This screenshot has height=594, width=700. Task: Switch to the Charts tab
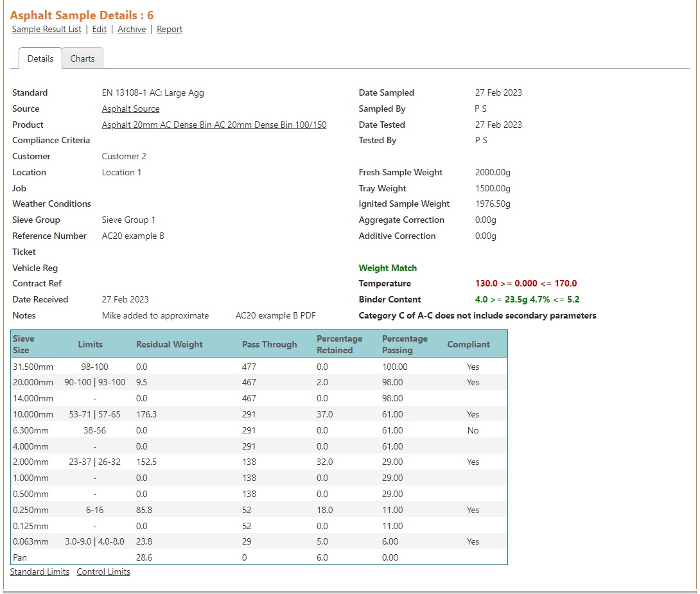(82, 58)
